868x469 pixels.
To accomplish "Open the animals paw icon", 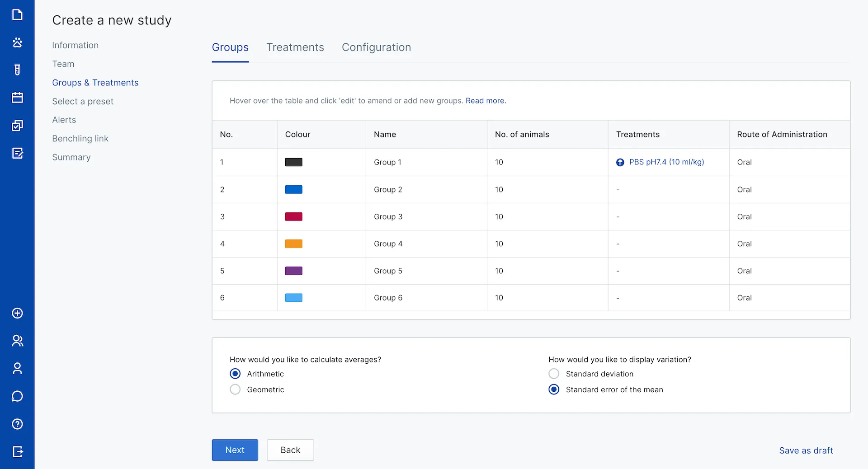I will [17, 42].
